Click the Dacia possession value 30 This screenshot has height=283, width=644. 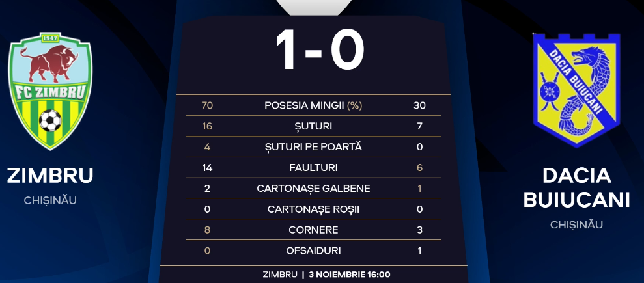(x=419, y=105)
